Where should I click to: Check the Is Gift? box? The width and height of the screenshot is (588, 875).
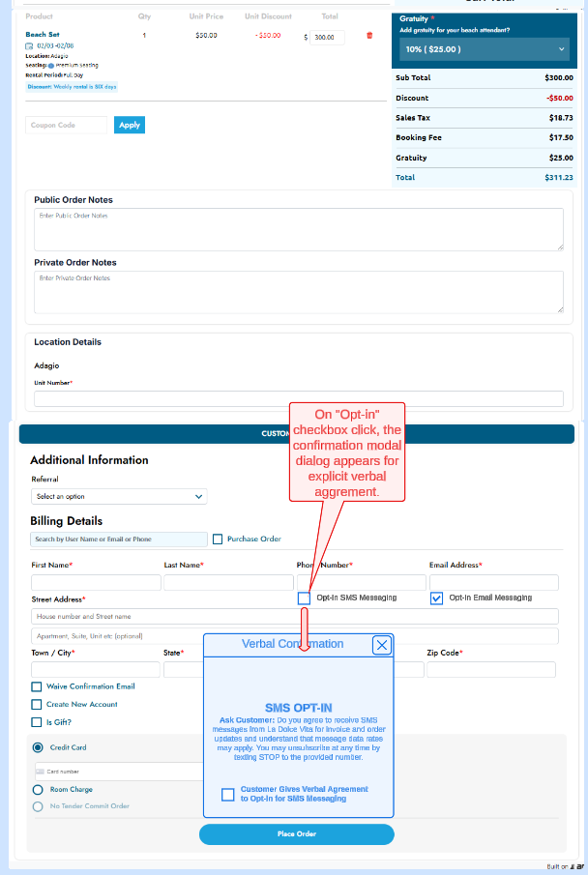(x=37, y=722)
